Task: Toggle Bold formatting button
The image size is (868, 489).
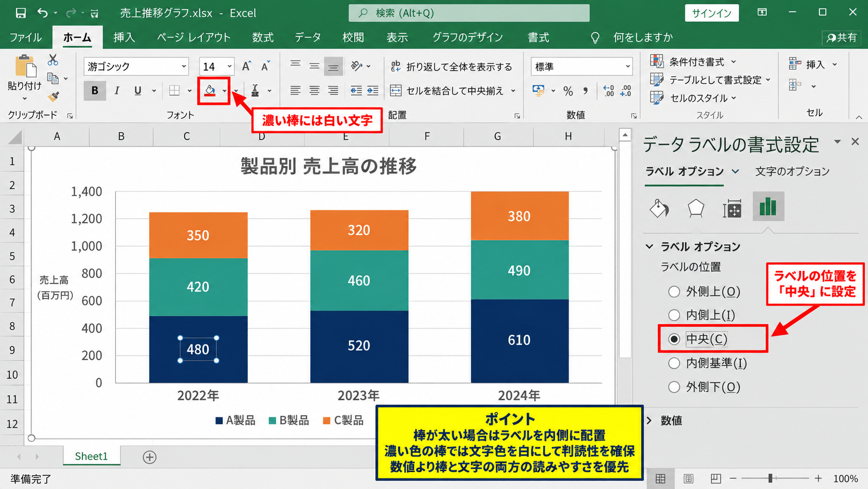Action: [x=94, y=91]
